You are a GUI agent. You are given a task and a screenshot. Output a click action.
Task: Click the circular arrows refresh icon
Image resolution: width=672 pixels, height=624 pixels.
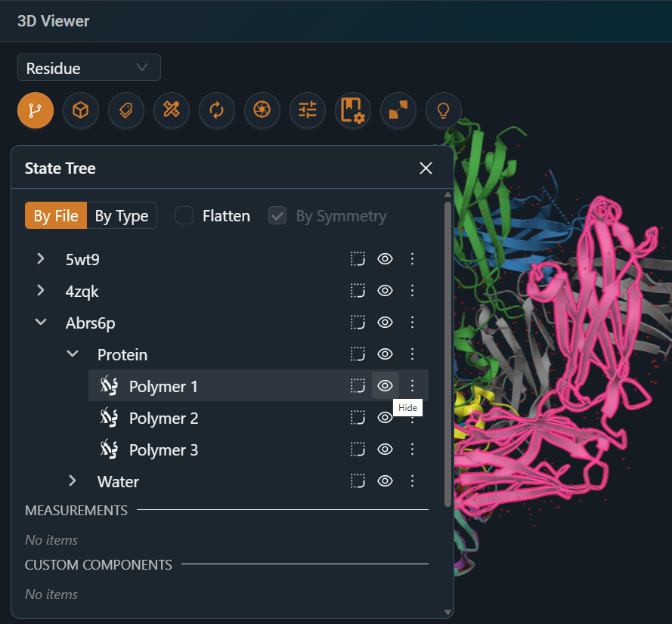point(217,111)
